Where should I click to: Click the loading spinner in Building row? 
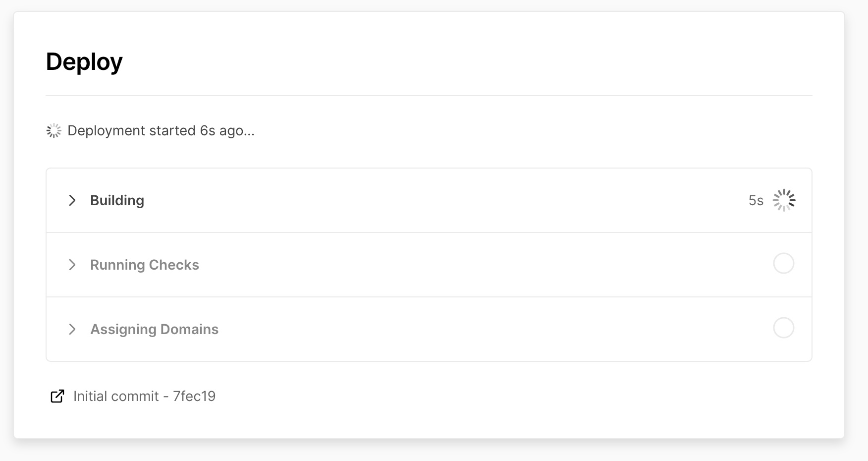click(x=784, y=200)
